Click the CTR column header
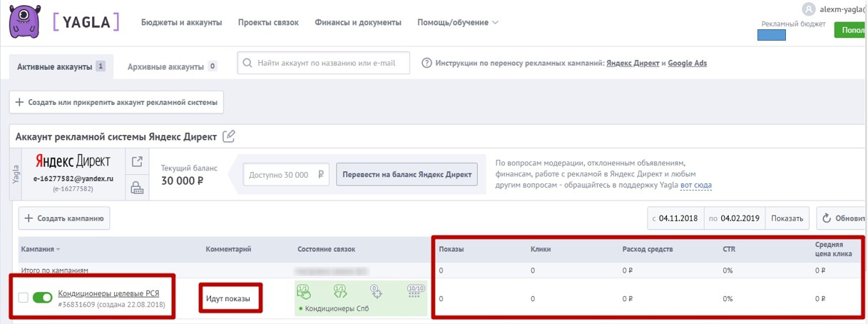This screenshot has height=324, width=868. point(729,249)
